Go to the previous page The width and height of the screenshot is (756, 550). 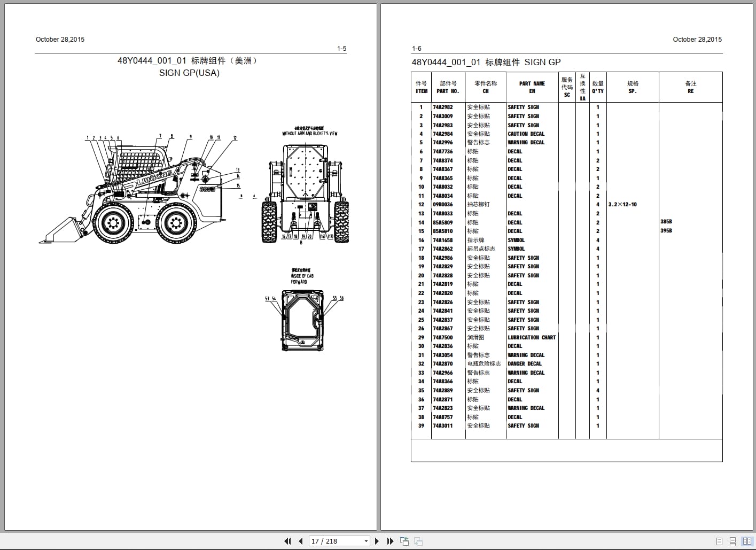pyautogui.click(x=301, y=541)
